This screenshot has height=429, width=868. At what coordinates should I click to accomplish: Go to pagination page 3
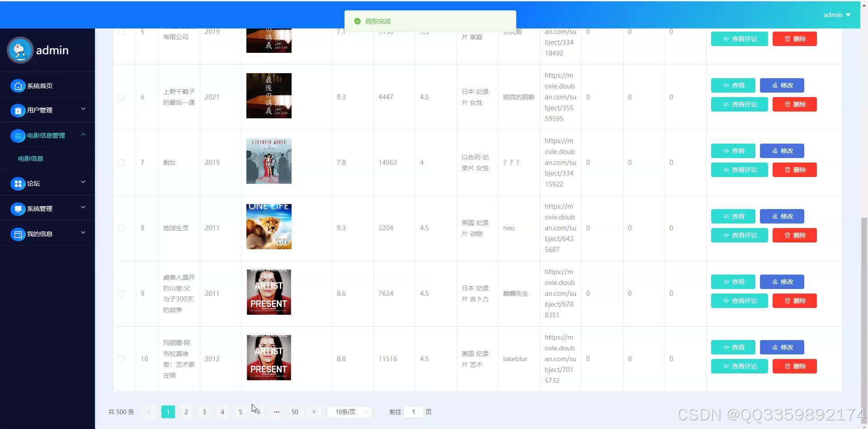tap(204, 412)
